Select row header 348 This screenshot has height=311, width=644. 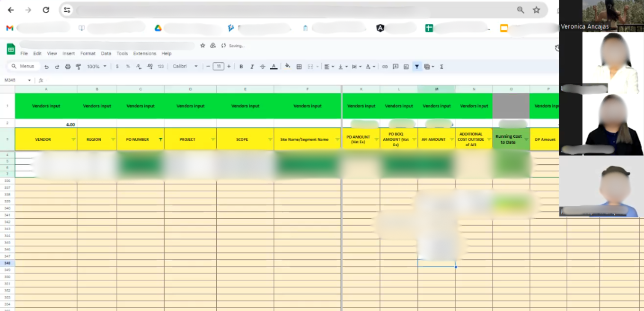[x=7, y=263]
